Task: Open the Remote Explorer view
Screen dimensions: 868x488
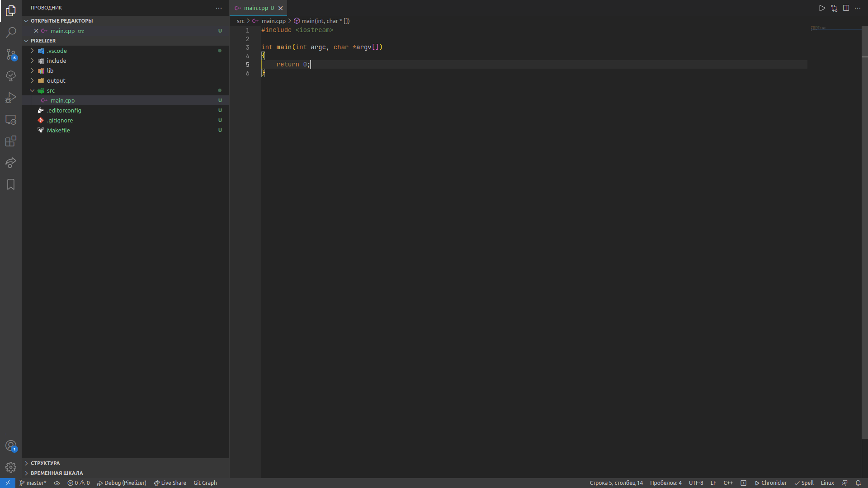Action: [11, 119]
